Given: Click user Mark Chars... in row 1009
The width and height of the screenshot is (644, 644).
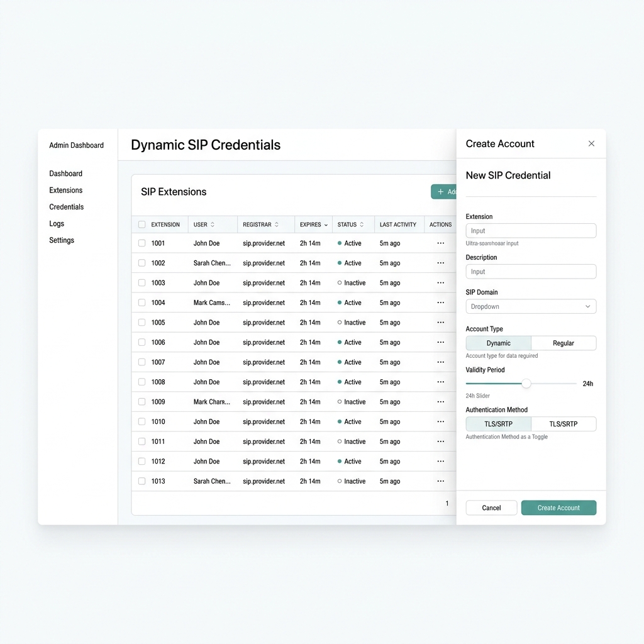Looking at the screenshot, I should [x=211, y=402].
